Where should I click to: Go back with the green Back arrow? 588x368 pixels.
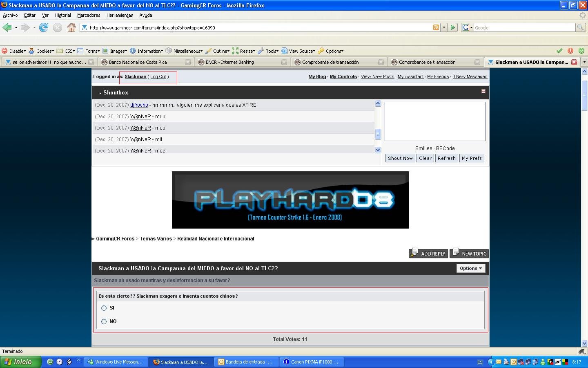point(7,27)
